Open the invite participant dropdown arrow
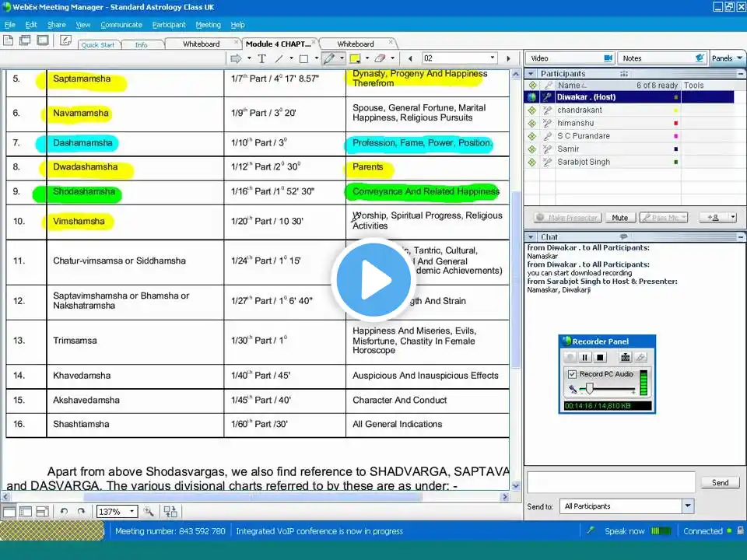Screen dimensions: 747x560 tap(733, 218)
